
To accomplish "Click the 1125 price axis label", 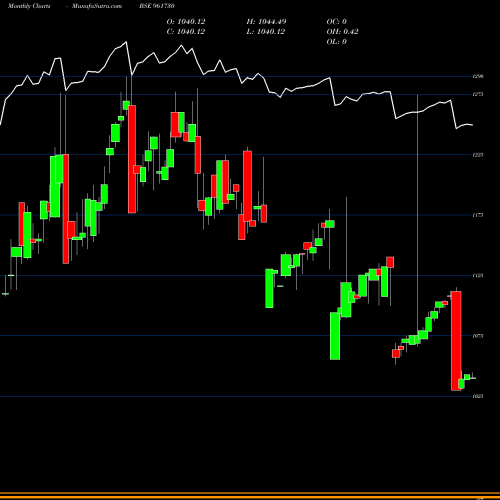I will [478, 275].
